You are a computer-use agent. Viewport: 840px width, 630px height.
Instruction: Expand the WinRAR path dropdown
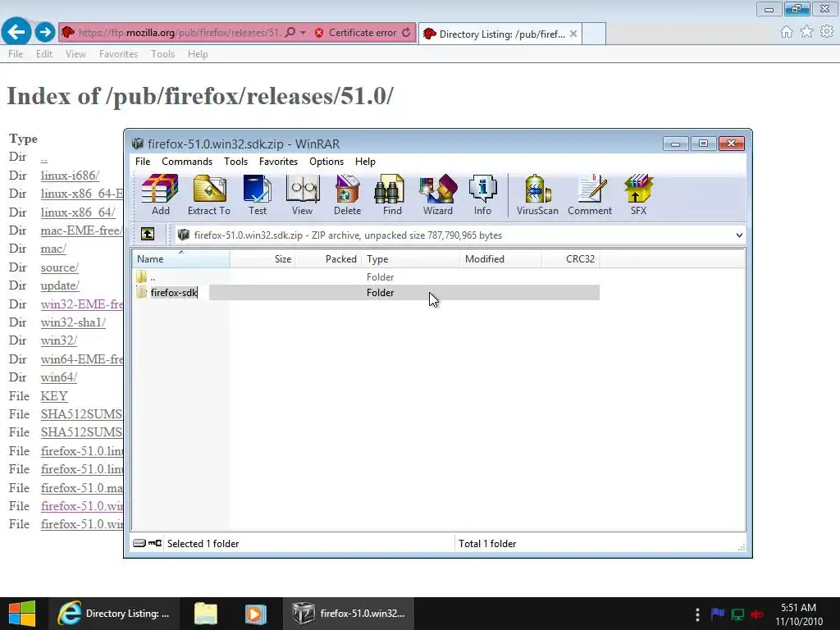[739, 235]
